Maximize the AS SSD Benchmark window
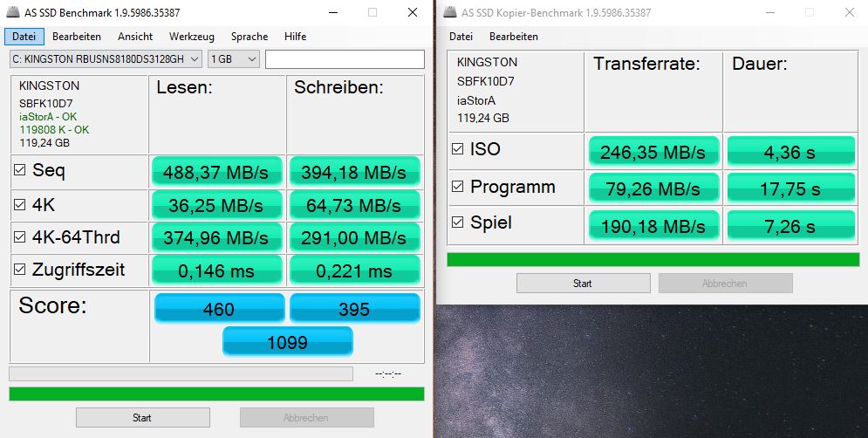868x438 pixels. click(372, 12)
